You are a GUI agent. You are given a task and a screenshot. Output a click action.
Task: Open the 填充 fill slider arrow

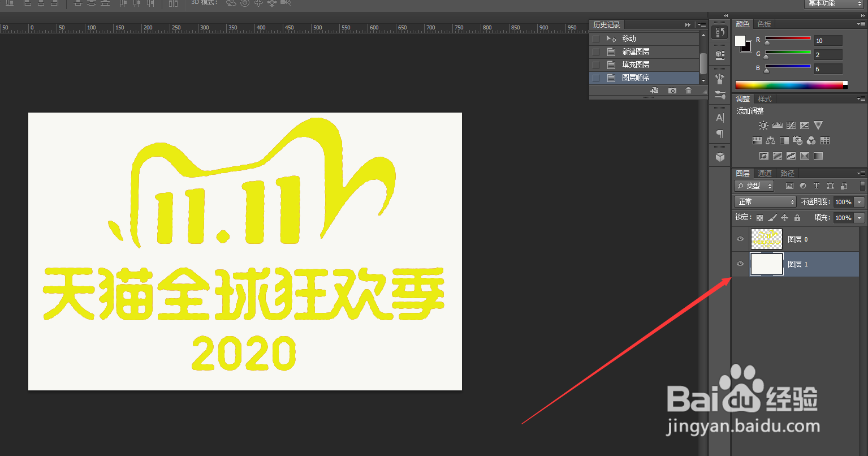[860, 218]
